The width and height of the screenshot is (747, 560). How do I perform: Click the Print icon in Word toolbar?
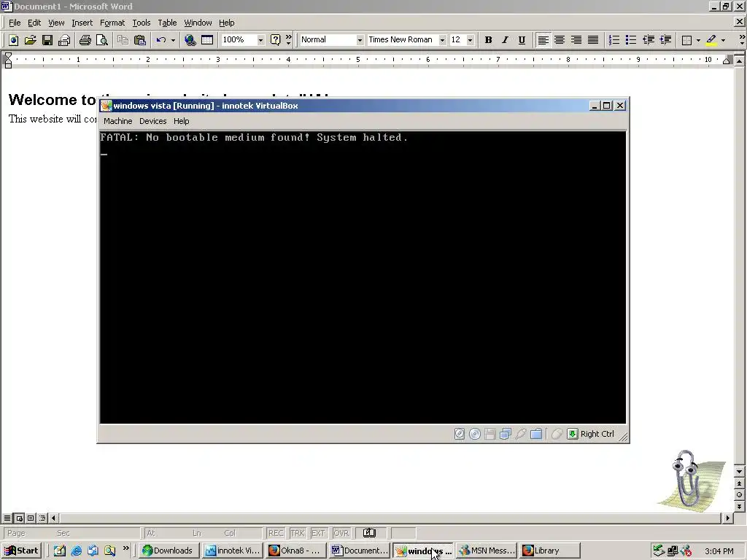click(85, 40)
